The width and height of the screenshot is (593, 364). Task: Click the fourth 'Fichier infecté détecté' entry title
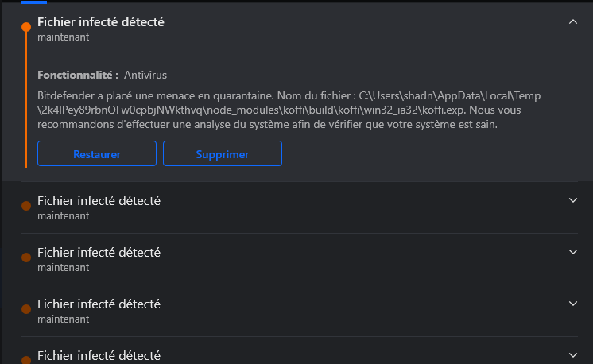99,304
